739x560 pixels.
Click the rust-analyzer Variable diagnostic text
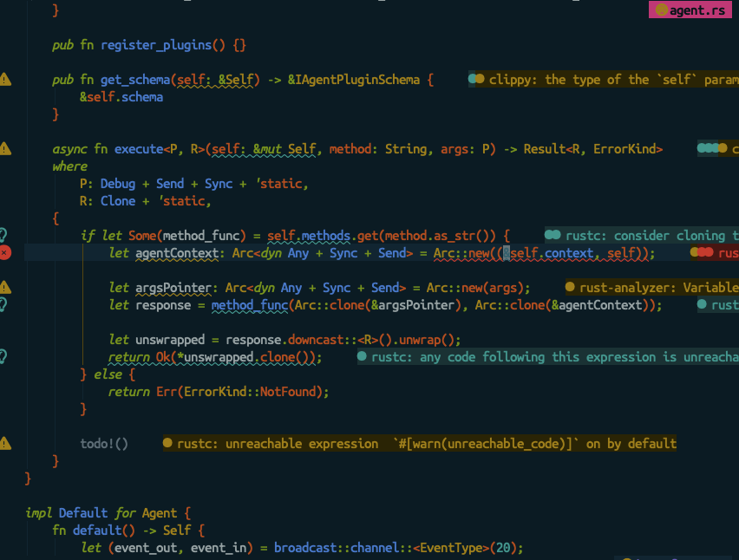tap(659, 287)
